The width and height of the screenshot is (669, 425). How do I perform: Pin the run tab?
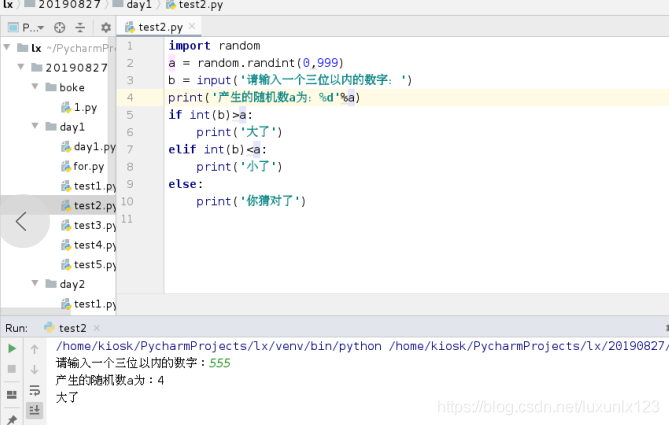tap(12, 419)
